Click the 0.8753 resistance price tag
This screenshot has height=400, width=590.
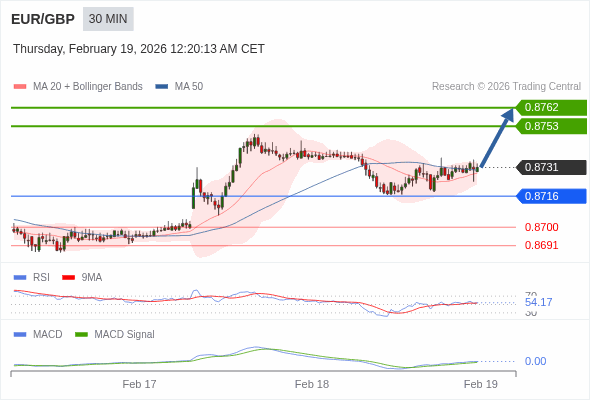pyautogui.click(x=551, y=126)
